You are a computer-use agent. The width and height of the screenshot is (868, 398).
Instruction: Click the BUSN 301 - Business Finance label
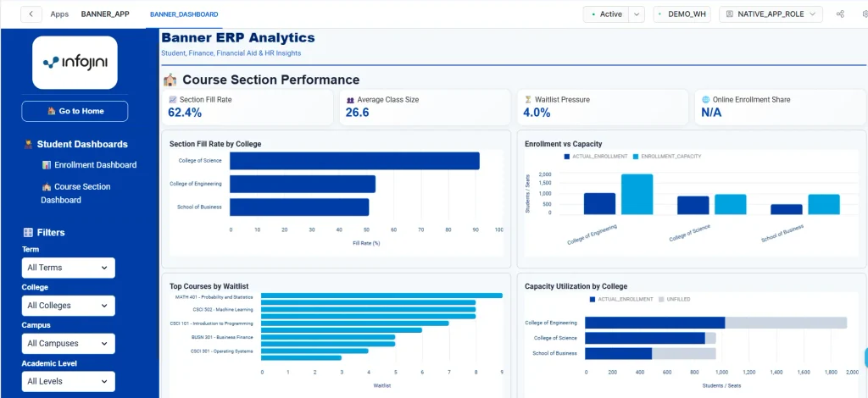222,337
